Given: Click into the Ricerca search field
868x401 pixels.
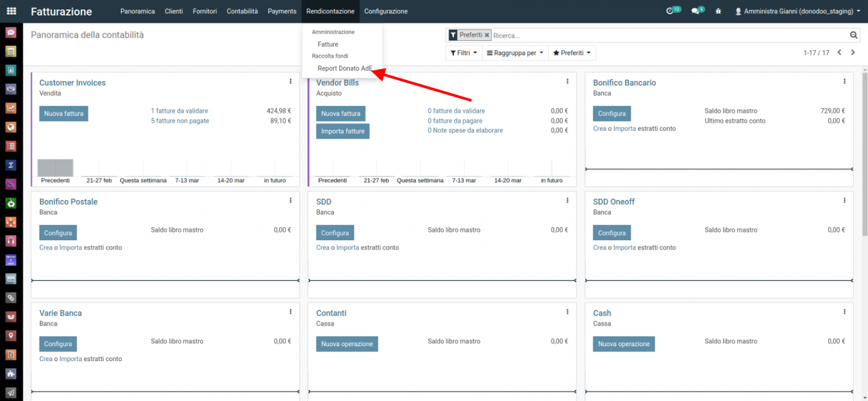Looking at the screenshot, I should pyautogui.click(x=667, y=36).
